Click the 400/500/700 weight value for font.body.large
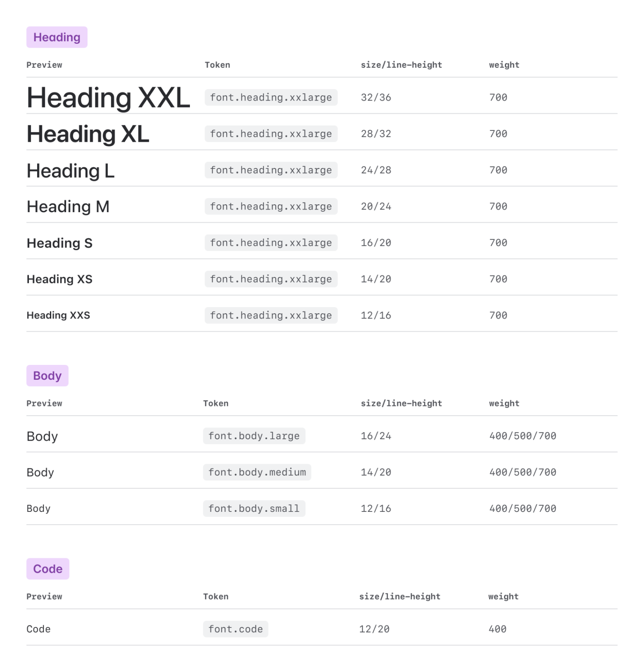The width and height of the screenshot is (644, 672). [x=522, y=436]
